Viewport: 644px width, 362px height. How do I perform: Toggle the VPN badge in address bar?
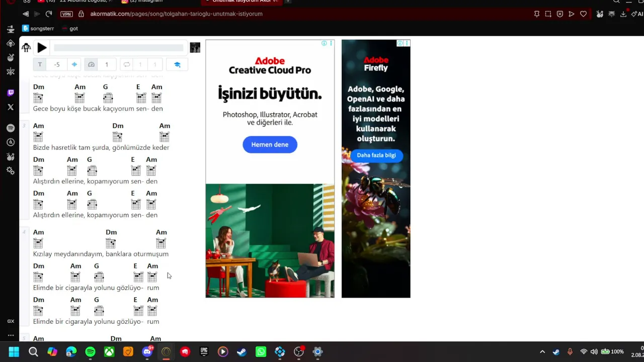click(x=66, y=14)
